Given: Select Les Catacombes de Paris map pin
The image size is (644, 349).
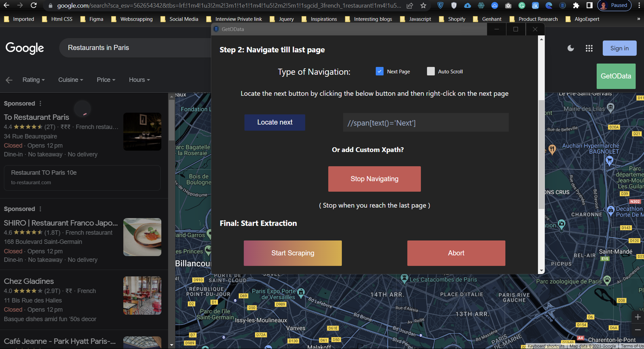Looking at the screenshot, I should pyautogui.click(x=404, y=279).
